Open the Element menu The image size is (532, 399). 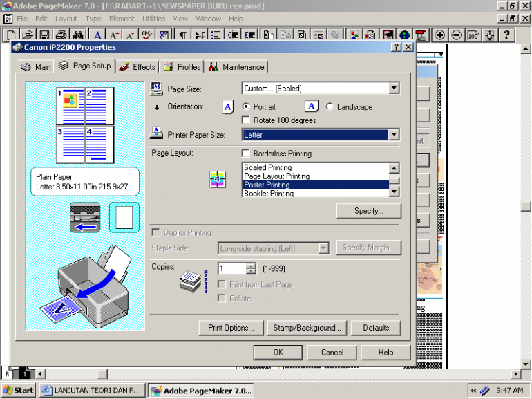point(122,19)
